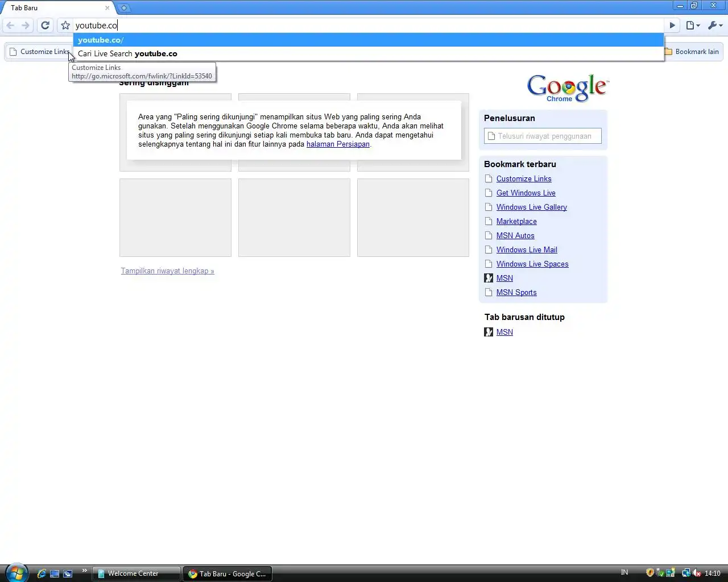Open the MSN Autos bookmark
The image size is (728, 582).
(x=515, y=236)
